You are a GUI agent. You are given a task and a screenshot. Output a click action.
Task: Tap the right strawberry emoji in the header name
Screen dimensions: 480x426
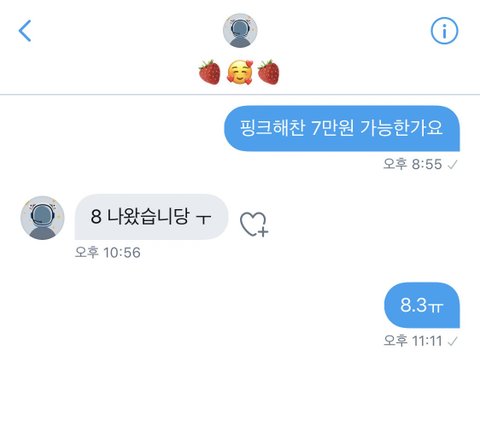pos(268,72)
